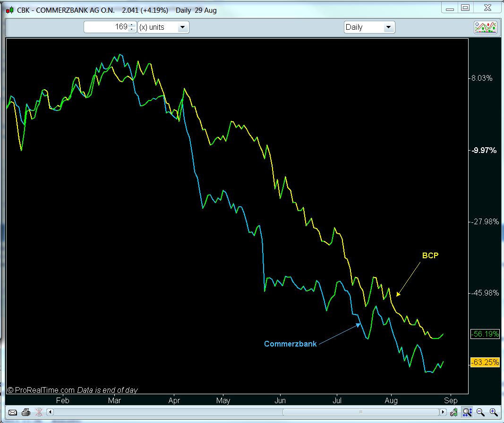Click the -9.97% axis label
504x423 pixels.
pos(484,150)
